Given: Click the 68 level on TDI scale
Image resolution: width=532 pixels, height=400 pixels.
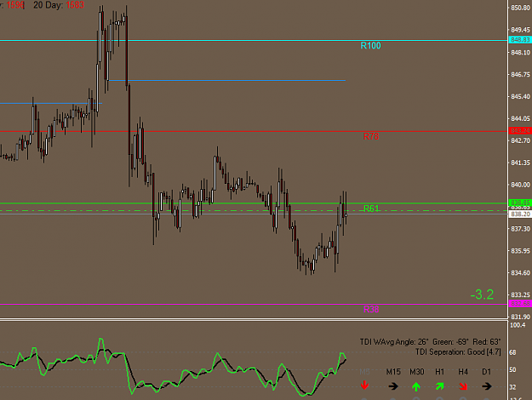Looking at the screenshot, I should [x=512, y=352].
